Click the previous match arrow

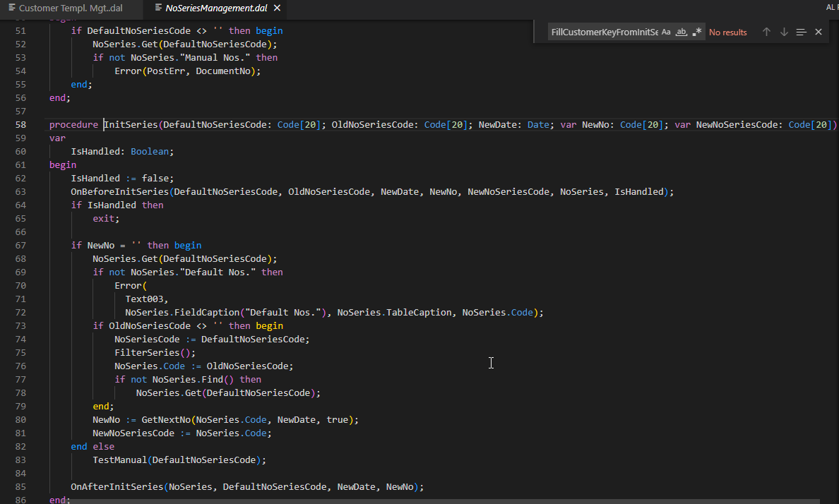coord(766,32)
